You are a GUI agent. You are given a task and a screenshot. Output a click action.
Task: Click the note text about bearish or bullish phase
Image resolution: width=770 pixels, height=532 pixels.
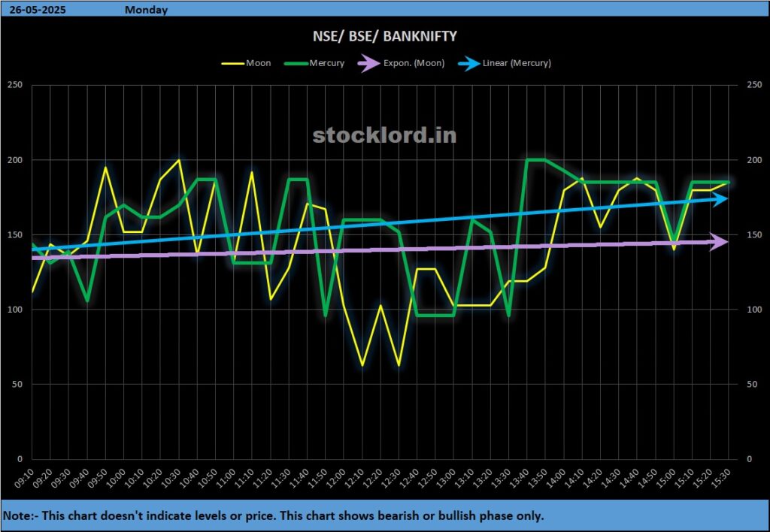tap(274, 515)
